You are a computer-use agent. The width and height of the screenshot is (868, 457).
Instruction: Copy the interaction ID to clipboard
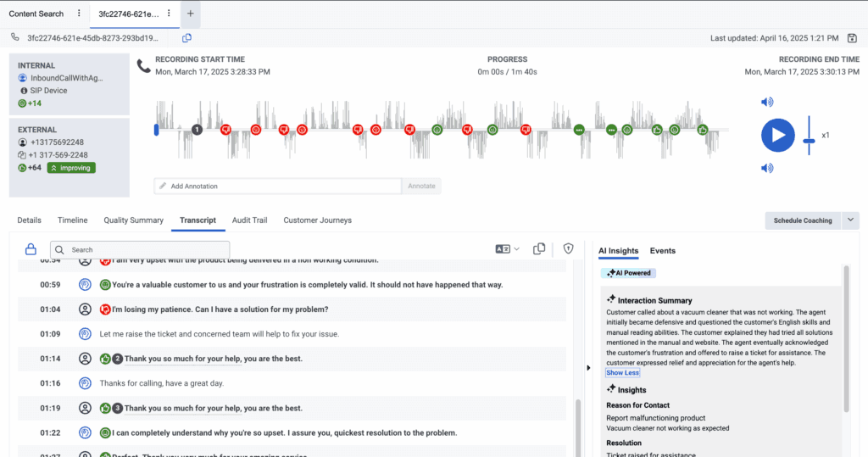point(186,38)
